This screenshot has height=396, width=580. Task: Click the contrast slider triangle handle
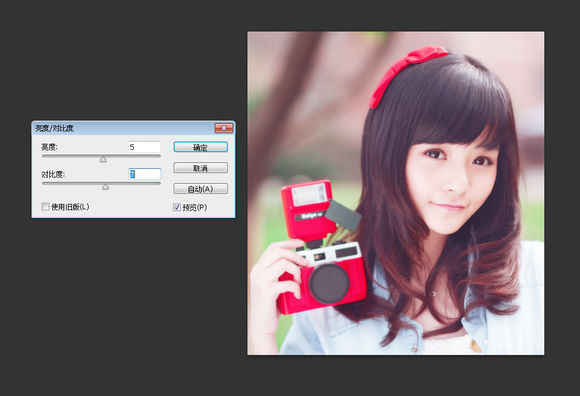[105, 187]
